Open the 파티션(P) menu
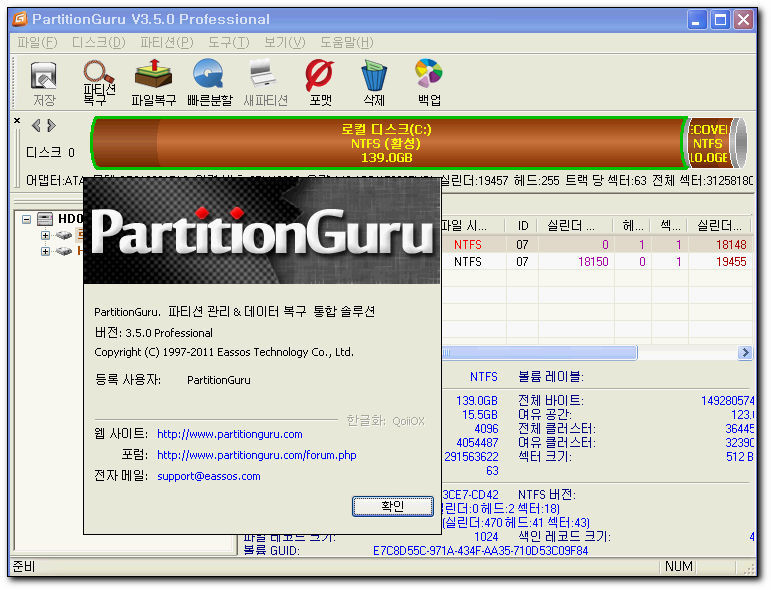Screen dimensions: 771x590 tap(167, 43)
